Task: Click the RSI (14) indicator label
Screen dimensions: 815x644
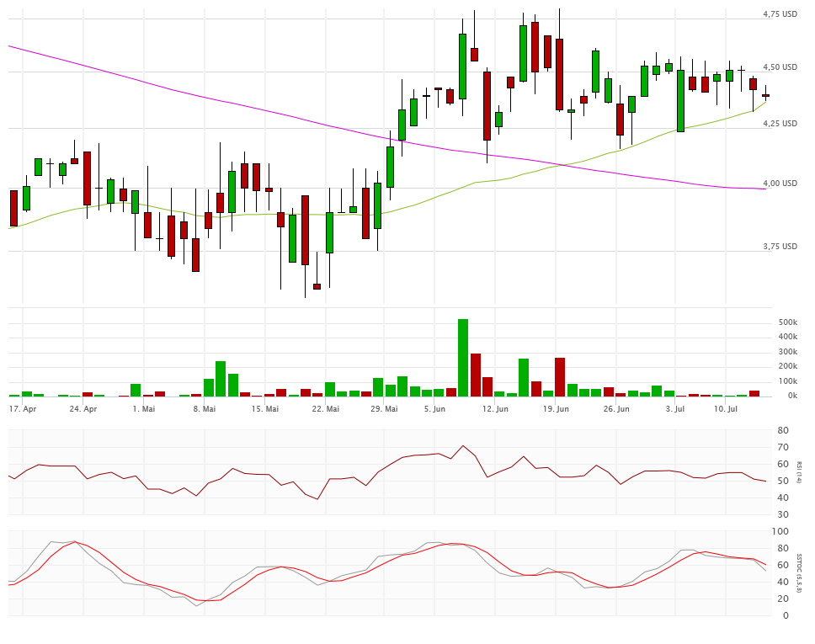Action: point(799,472)
